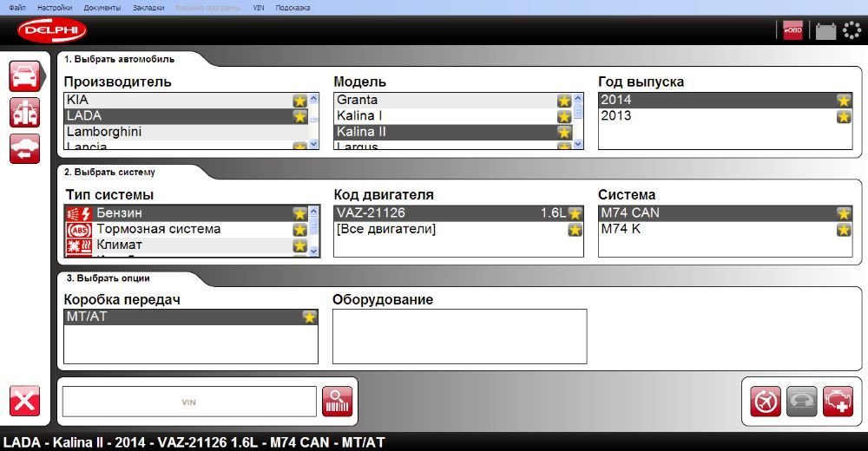Open the car vehicle selection sidebar icon
Viewport: 868px width, 451px height.
[25, 75]
